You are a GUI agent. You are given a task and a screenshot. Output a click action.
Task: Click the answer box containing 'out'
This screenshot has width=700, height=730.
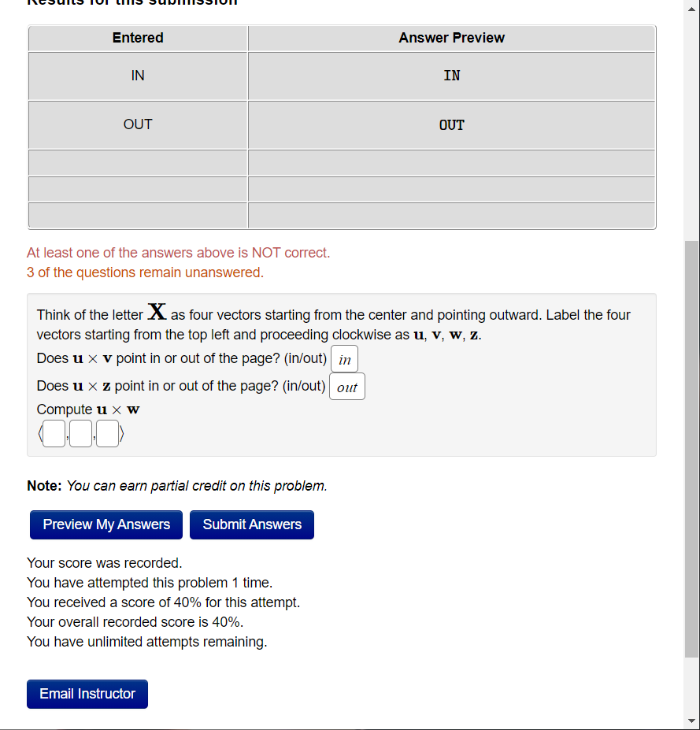click(346, 386)
